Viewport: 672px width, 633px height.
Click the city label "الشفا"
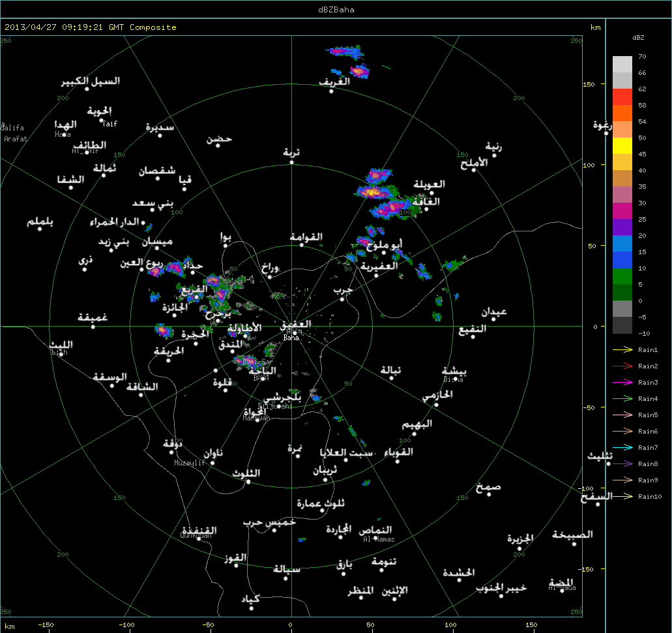pos(70,179)
